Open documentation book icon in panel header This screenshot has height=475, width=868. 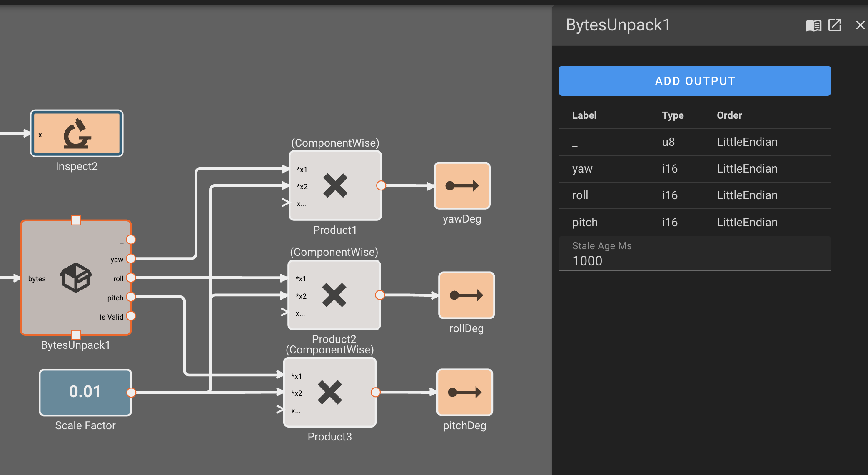click(x=813, y=25)
